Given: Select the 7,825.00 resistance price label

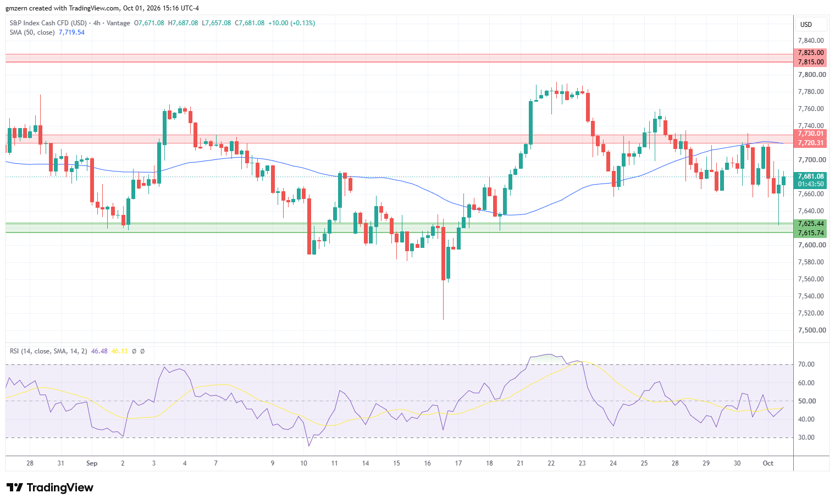Looking at the screenshot, I should 810,53.
